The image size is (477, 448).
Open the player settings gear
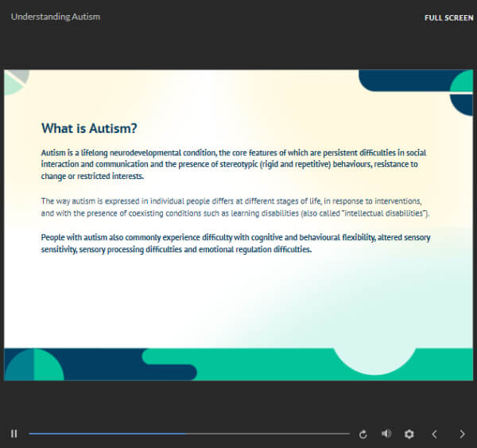[409, 434]
